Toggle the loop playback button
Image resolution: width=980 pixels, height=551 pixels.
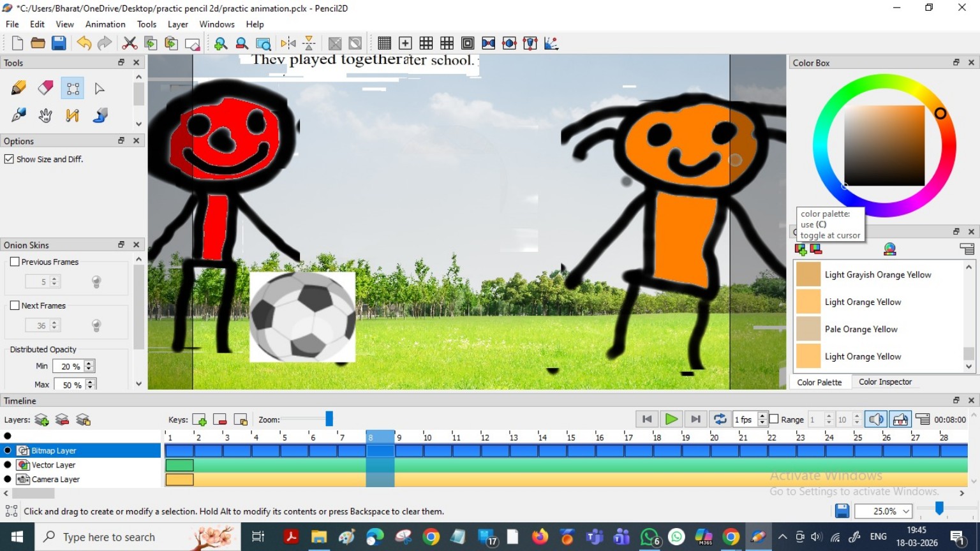tap(720, 419)
